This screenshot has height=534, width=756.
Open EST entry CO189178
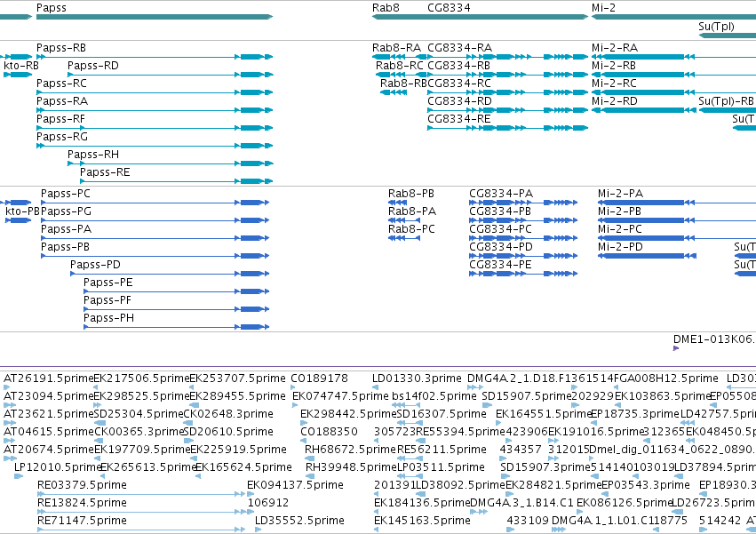[x=319, y=379]
